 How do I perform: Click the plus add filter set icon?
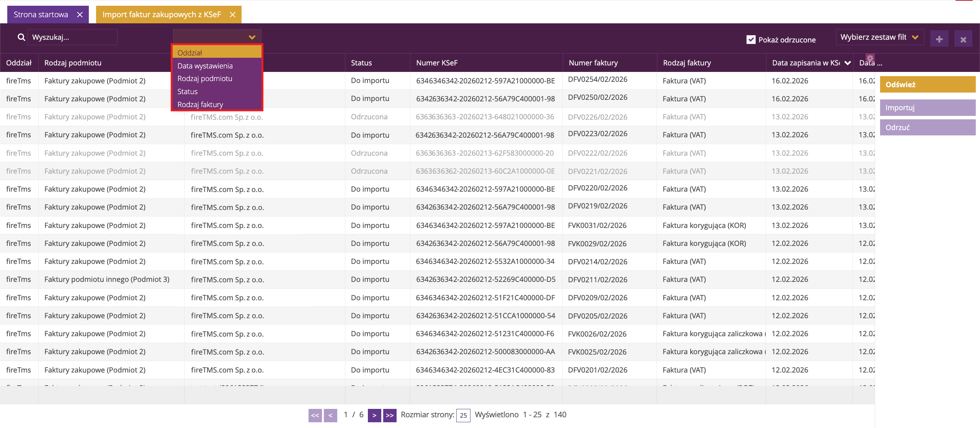[939, 39]
